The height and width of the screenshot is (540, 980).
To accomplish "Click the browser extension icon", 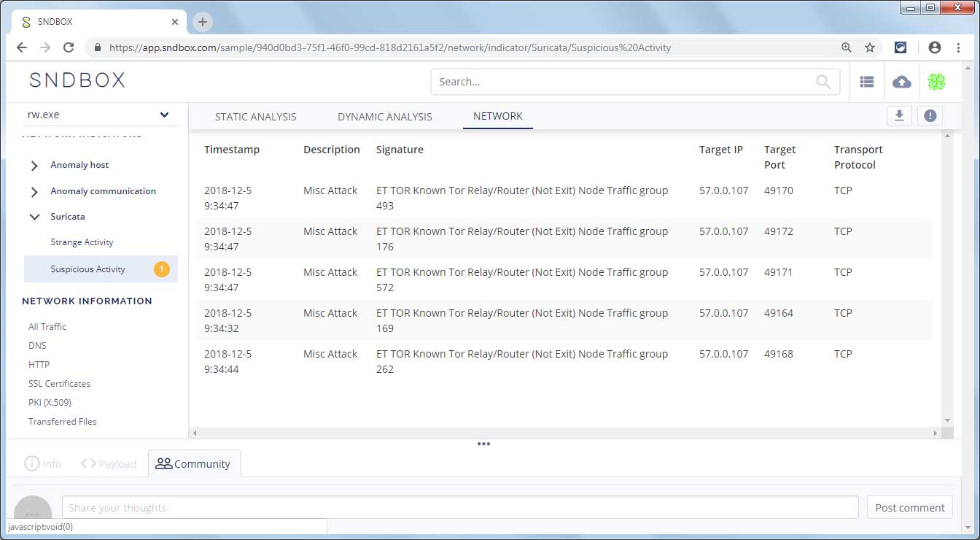I will coord(901,47).
